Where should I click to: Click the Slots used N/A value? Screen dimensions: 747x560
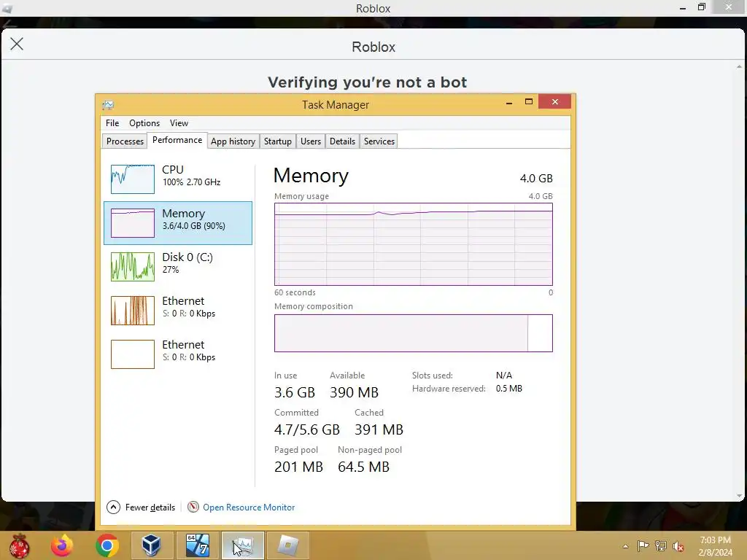[503, 376]
